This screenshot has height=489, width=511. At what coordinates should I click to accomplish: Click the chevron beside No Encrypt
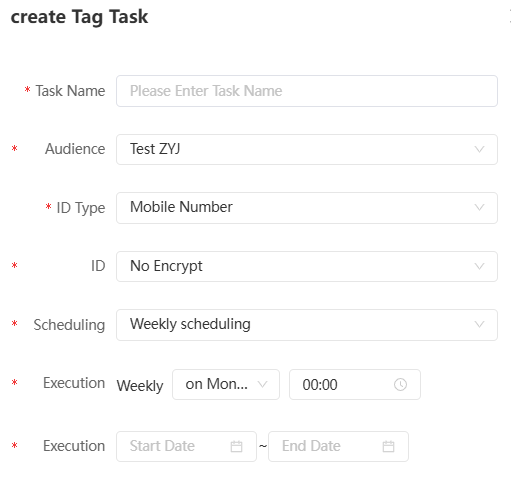point(479,266)
